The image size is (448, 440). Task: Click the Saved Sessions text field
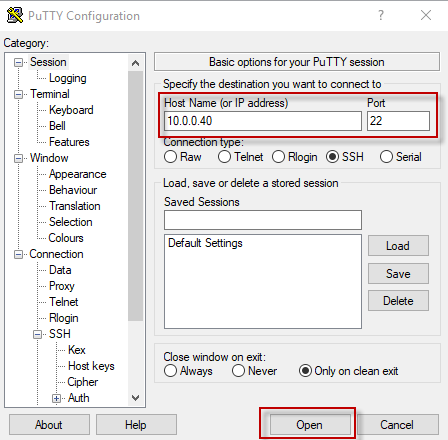pos(263,220)
